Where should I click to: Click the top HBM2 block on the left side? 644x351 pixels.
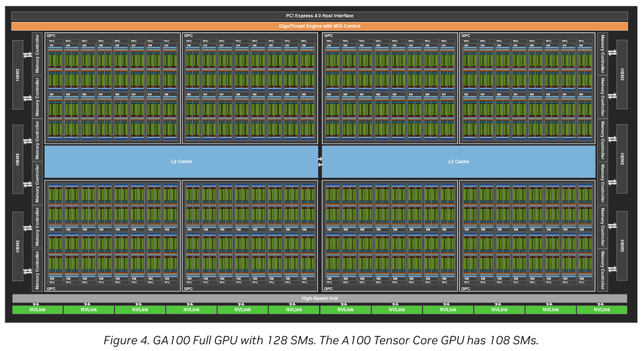coord(18,74)
